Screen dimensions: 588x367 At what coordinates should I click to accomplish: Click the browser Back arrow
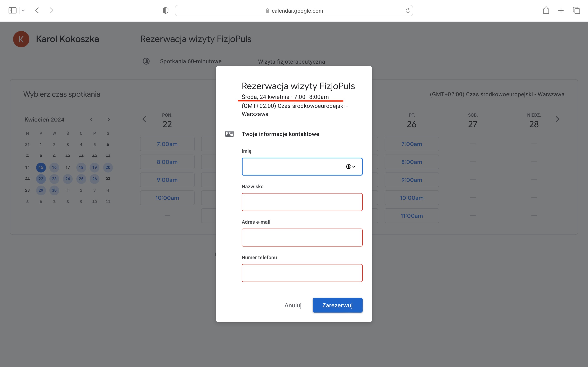pos(37,10)
